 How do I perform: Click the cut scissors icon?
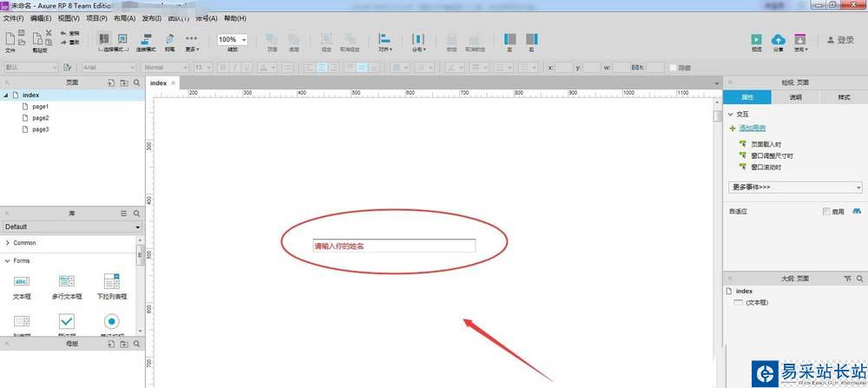point(49,33)
